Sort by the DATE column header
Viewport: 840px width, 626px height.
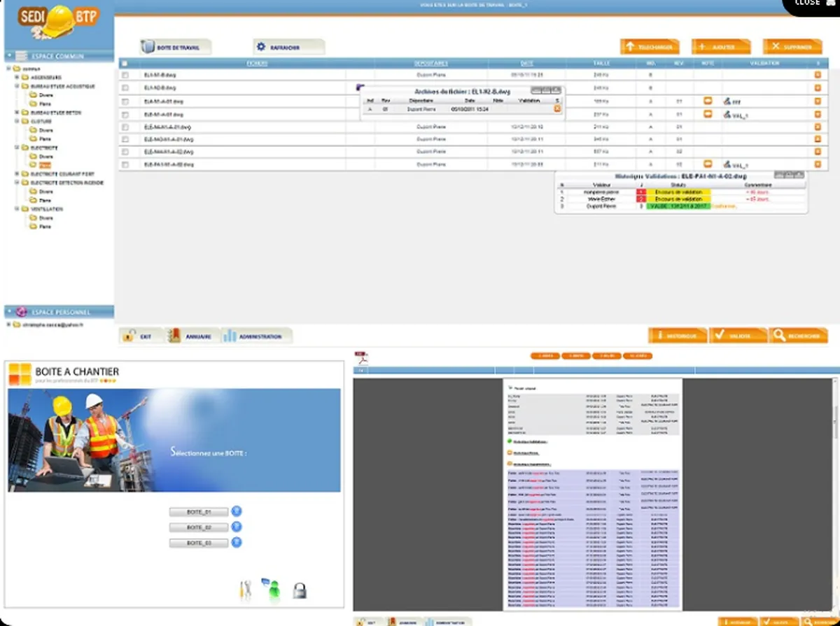[527, 63]
